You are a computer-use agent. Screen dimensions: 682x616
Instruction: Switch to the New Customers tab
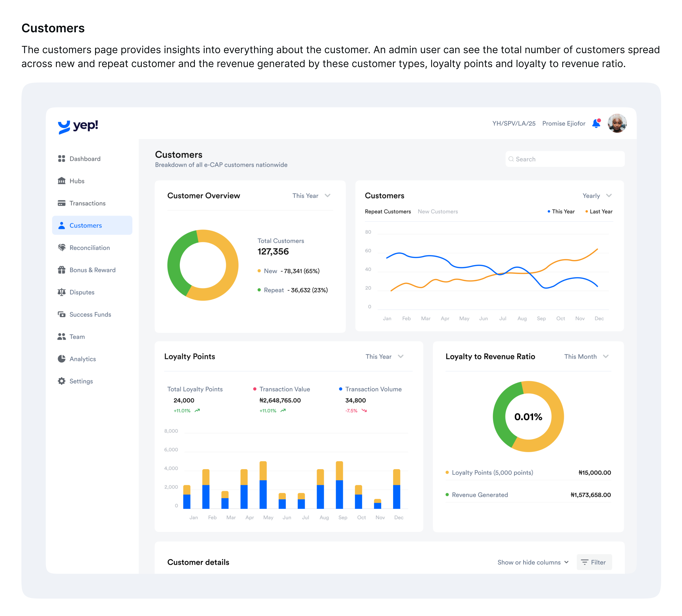coord(438,211)
